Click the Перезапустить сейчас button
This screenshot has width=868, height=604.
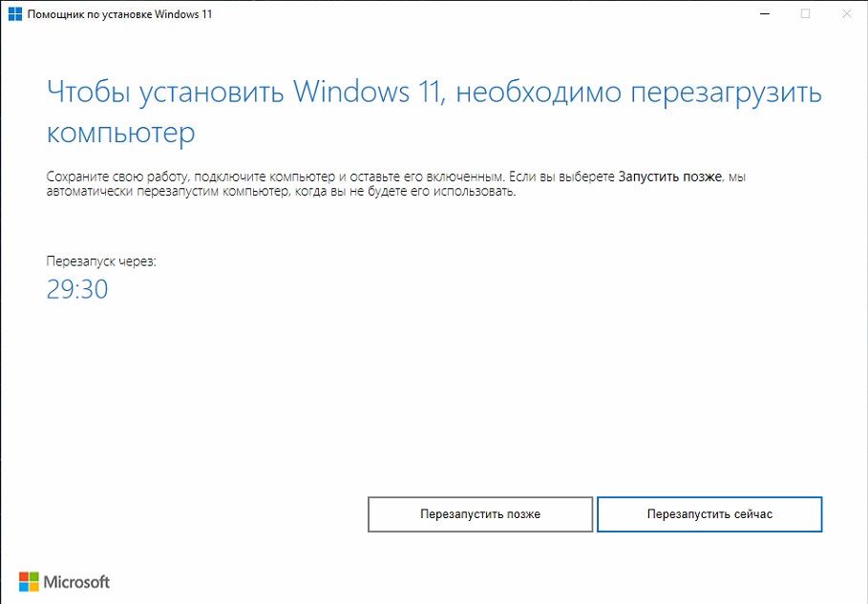[x=709, y=514]
